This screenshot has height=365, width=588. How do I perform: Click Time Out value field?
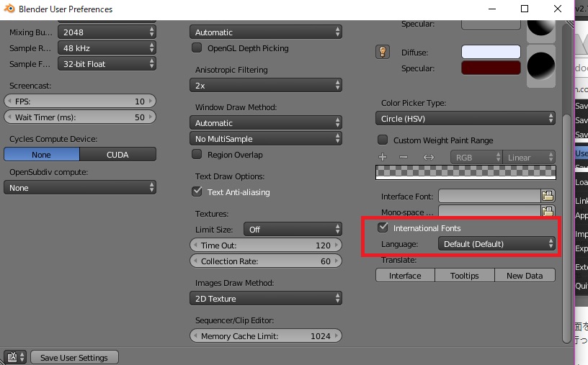(266, 245)
